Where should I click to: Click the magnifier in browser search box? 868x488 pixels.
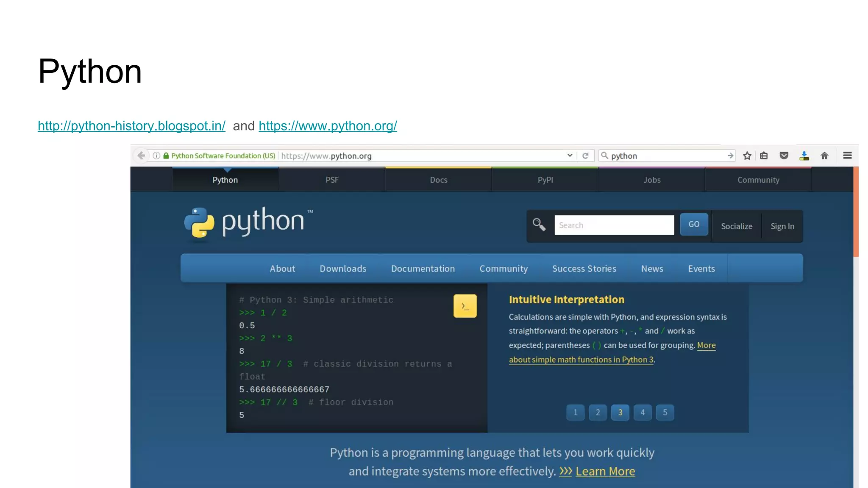(x=605, y=156)
